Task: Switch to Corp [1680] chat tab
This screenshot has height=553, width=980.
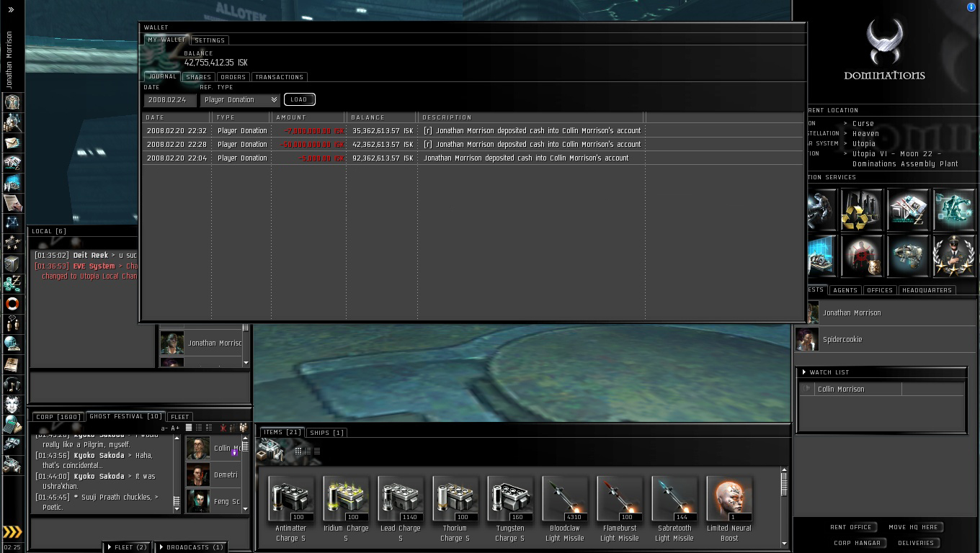Action: 58,417
